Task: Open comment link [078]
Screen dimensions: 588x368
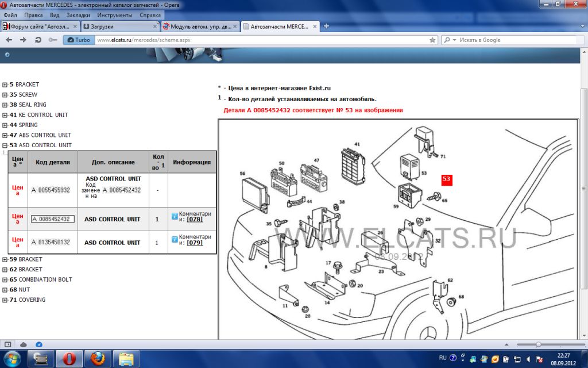Action: [x=195, y=219]
